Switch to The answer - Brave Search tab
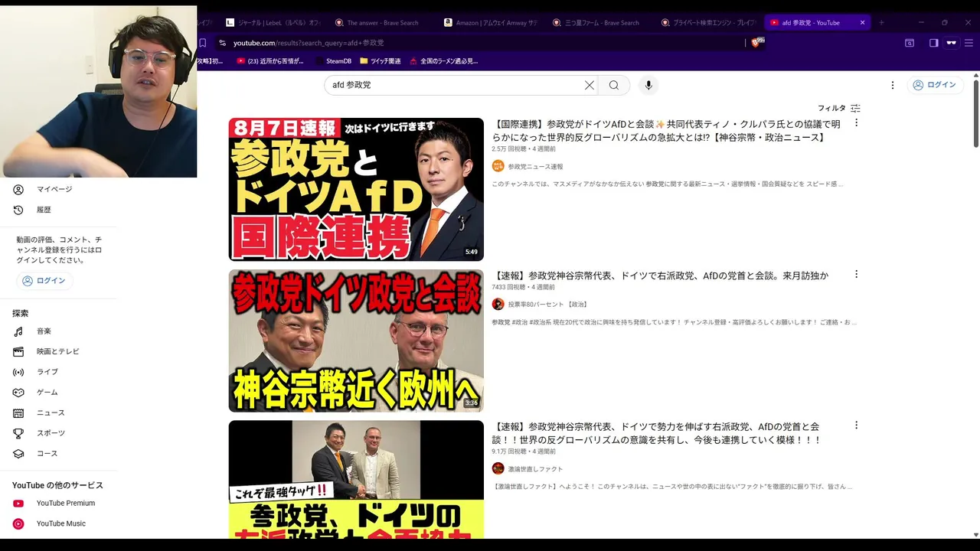 (x=383, y=23)
